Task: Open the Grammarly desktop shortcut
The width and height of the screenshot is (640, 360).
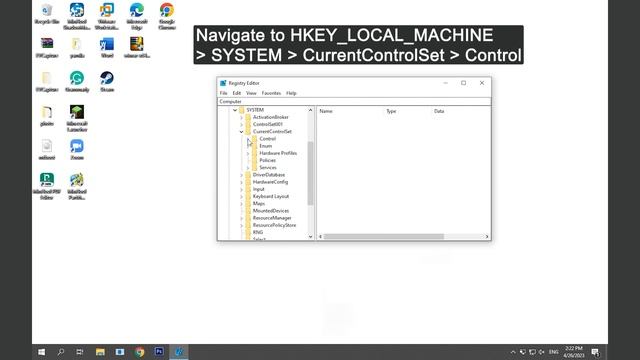Action: tap(77, 82)
